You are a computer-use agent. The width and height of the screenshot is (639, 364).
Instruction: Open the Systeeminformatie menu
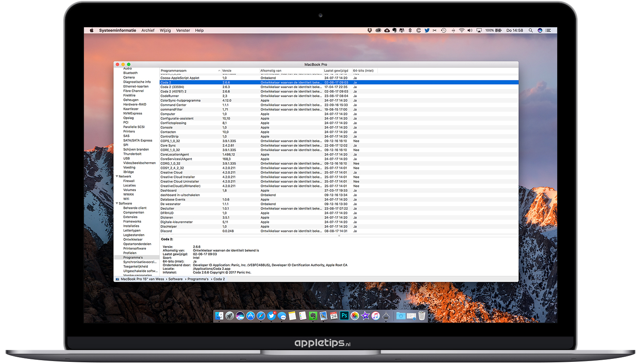118,30
